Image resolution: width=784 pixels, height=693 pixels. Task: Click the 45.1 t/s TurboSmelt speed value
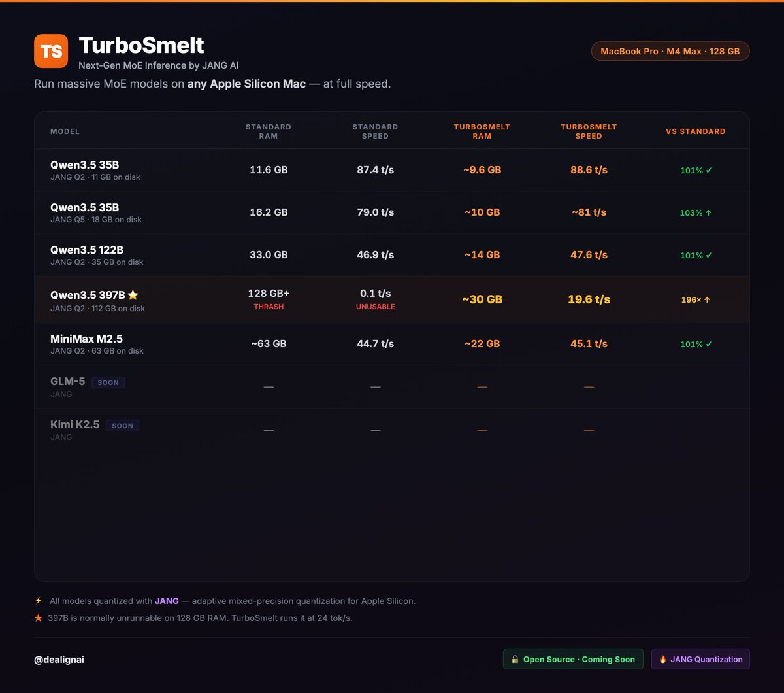click(x=589, y=344)
